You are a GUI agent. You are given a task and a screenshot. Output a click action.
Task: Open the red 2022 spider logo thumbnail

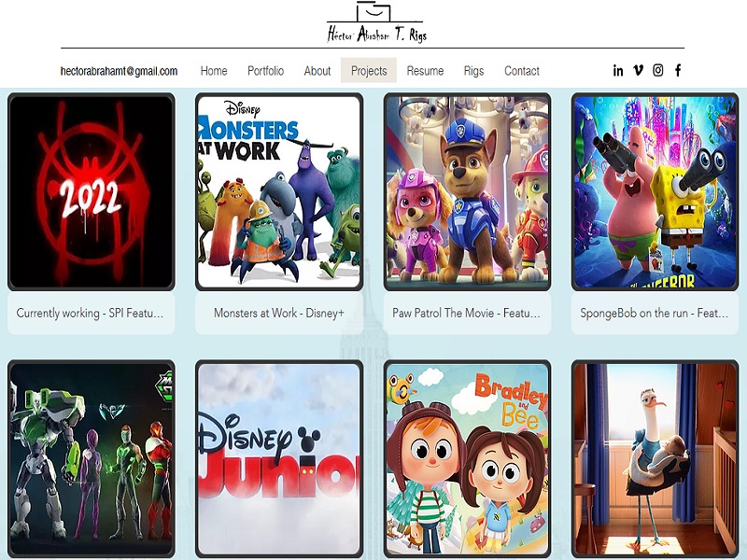[92, 192]
